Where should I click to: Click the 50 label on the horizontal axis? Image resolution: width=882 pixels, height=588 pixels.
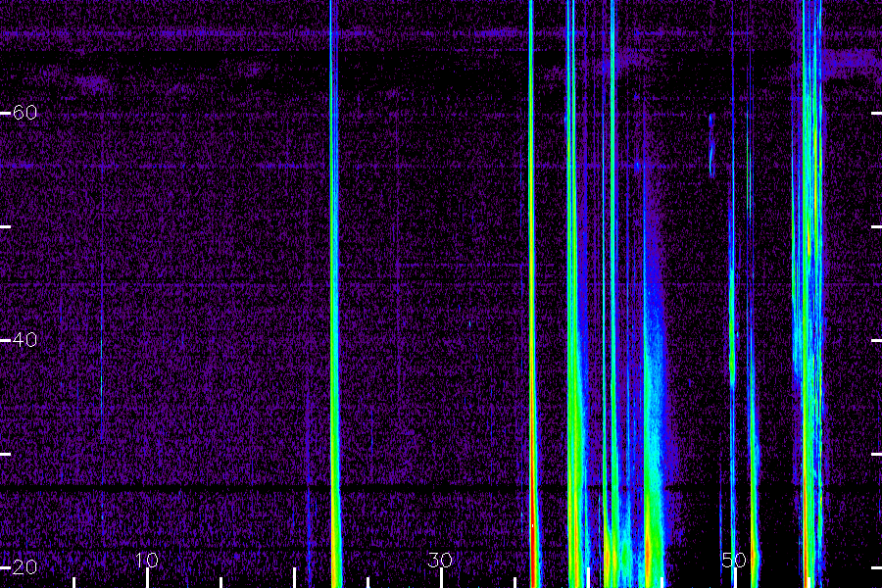pyautogui.click(x=734, y=560)
